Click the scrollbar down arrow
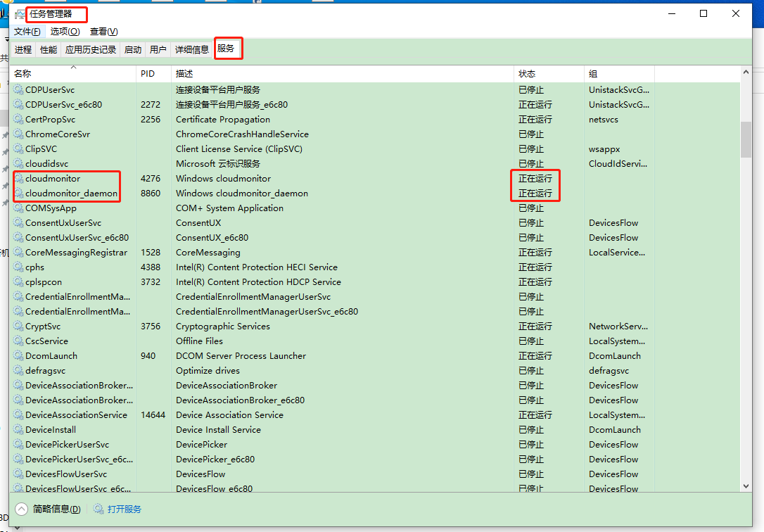 pos(746,486)
